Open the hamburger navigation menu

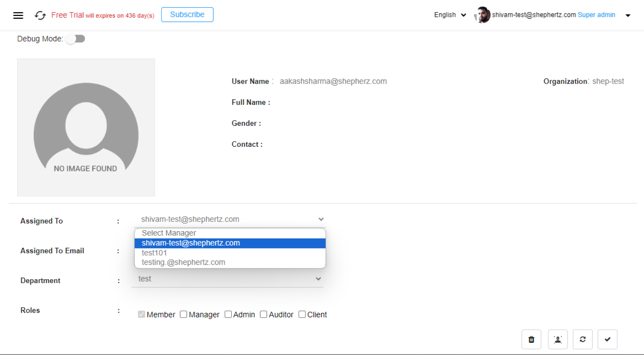click(18, 16)
